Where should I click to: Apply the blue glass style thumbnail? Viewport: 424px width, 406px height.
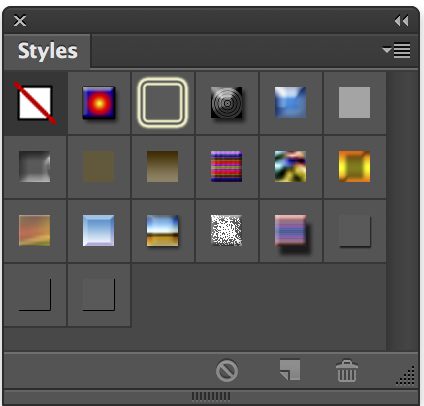(290, 102)
